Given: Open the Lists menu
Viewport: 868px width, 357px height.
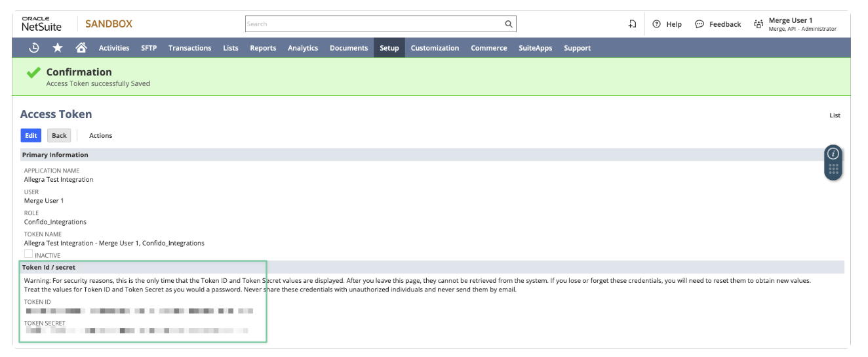Looking at the screenshot, I should [231, 48].
